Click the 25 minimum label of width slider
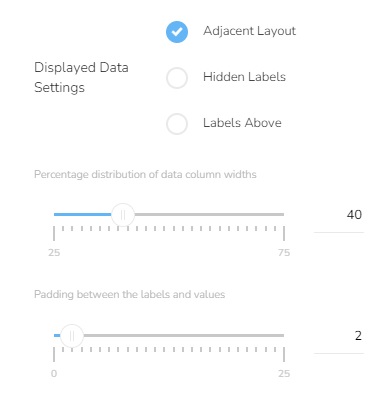Viewport: 390px width, 397px height. click(54, 253)
